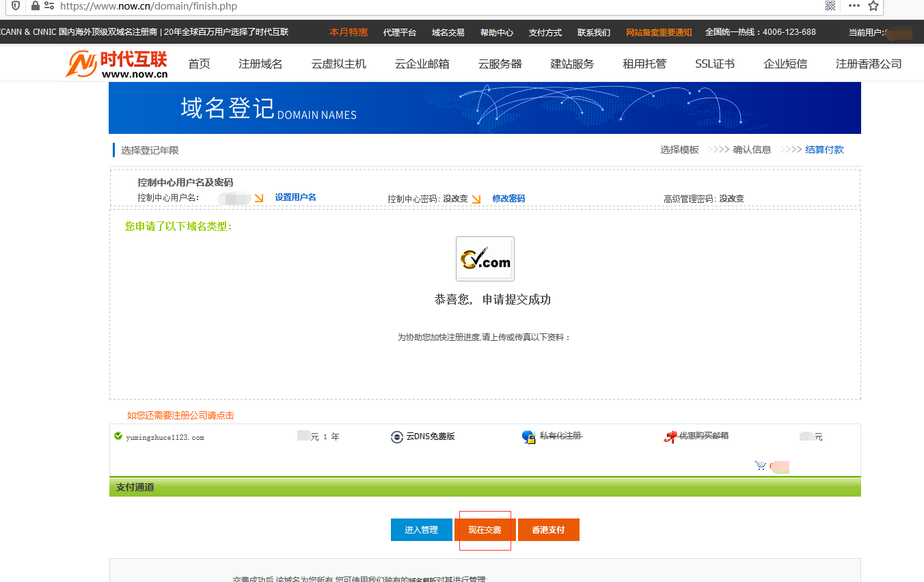Viewport: 924px width, 582px height.
Task: Click the cloud DNS free version icon
Action: click(397, 437)
